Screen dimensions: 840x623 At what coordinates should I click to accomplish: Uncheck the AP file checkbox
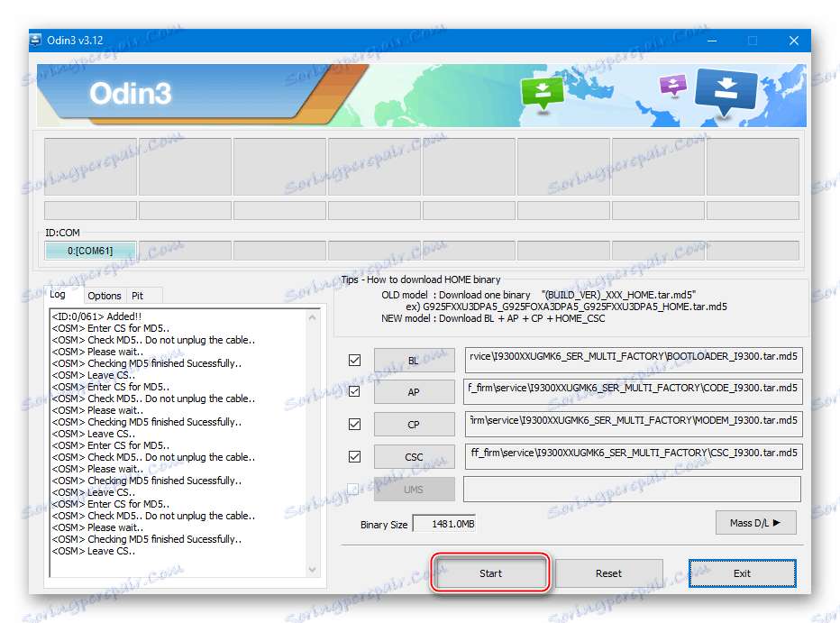pyautogui.click(x=354, y=391)
